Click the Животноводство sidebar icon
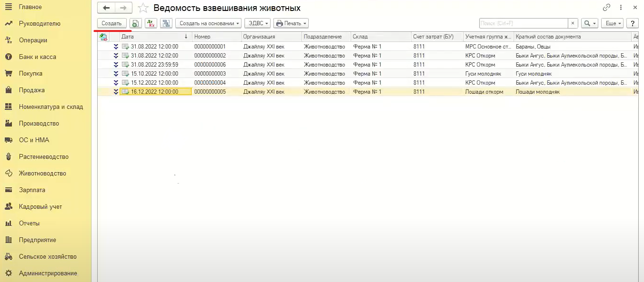 [9, 174]
